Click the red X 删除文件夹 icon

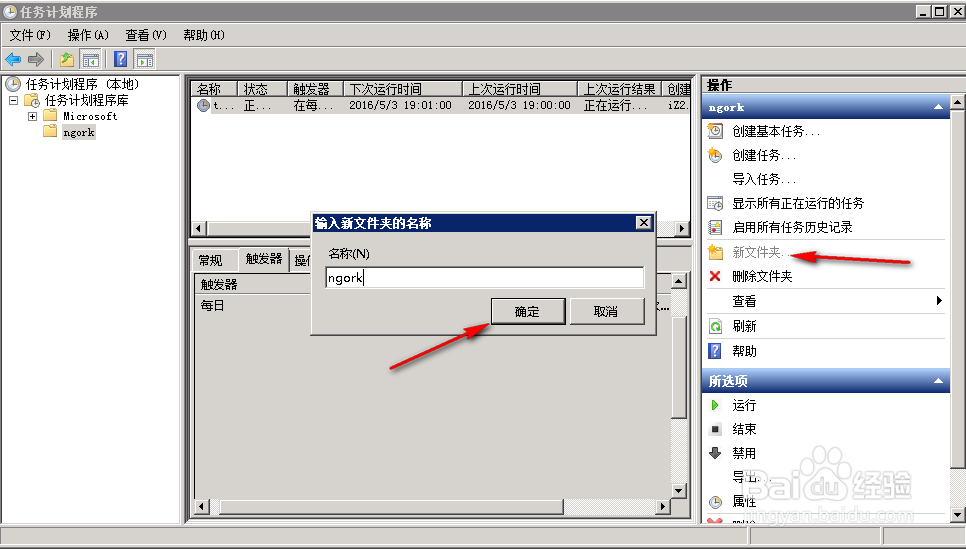pyautogui.click(x=715, y=276)
